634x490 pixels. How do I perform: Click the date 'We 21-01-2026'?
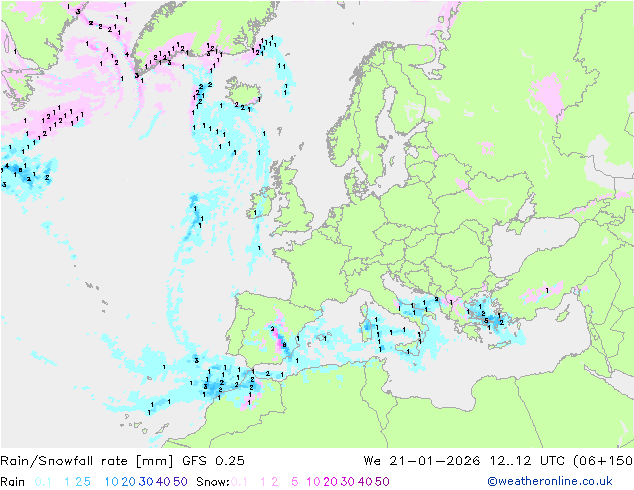(422, 461)
